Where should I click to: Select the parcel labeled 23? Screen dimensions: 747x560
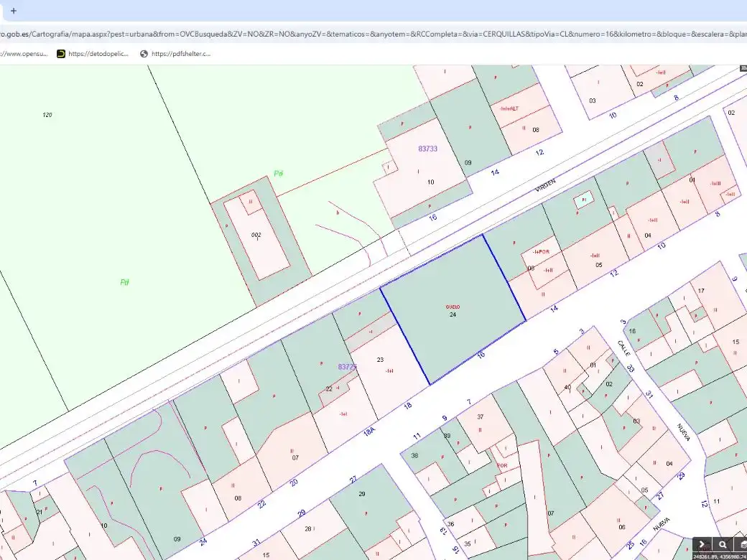[x=380, y=360]
